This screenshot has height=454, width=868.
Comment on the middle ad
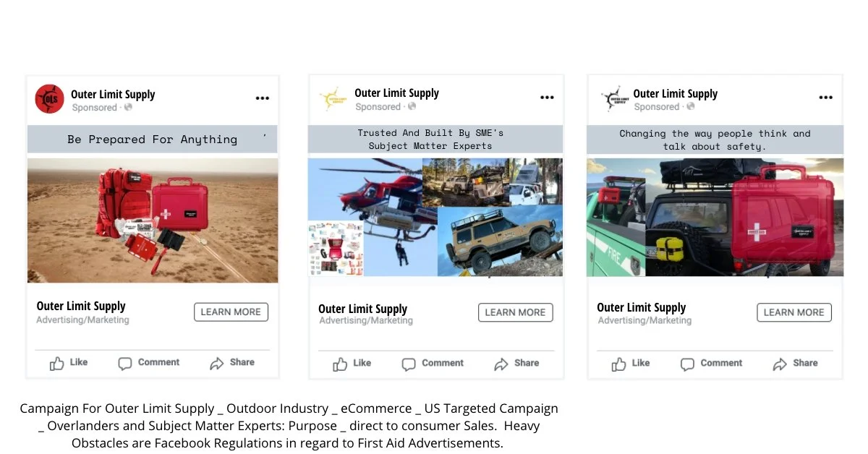pyautogui.click(x=433, y=364)
